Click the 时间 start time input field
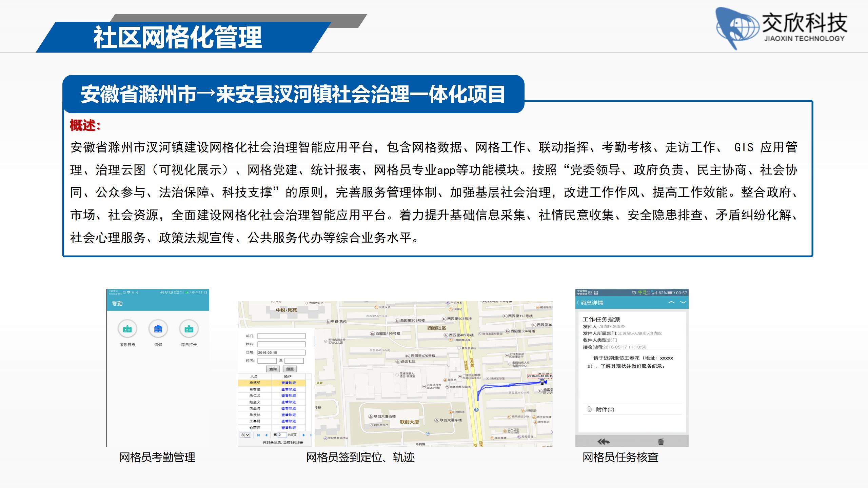This screenshot has width=868, height=488. pos(267,361)
